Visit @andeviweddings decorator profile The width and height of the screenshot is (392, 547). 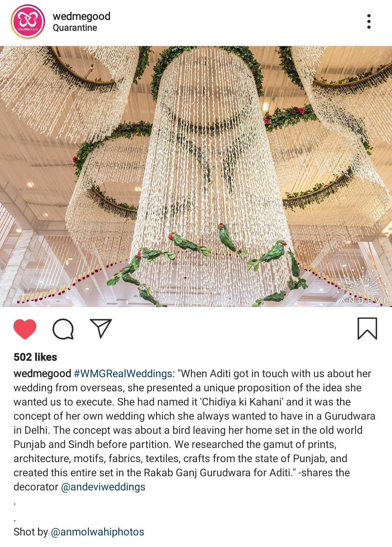103,487
